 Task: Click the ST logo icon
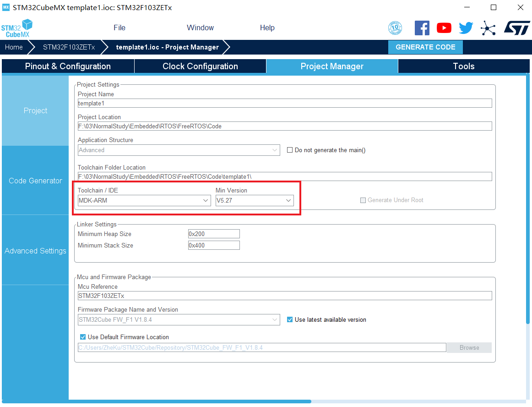517,28
